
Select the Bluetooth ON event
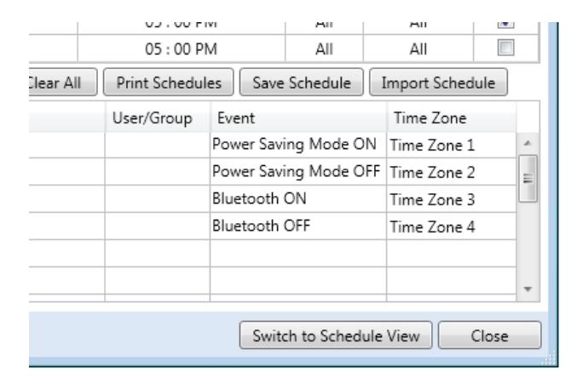coord(259,198)
